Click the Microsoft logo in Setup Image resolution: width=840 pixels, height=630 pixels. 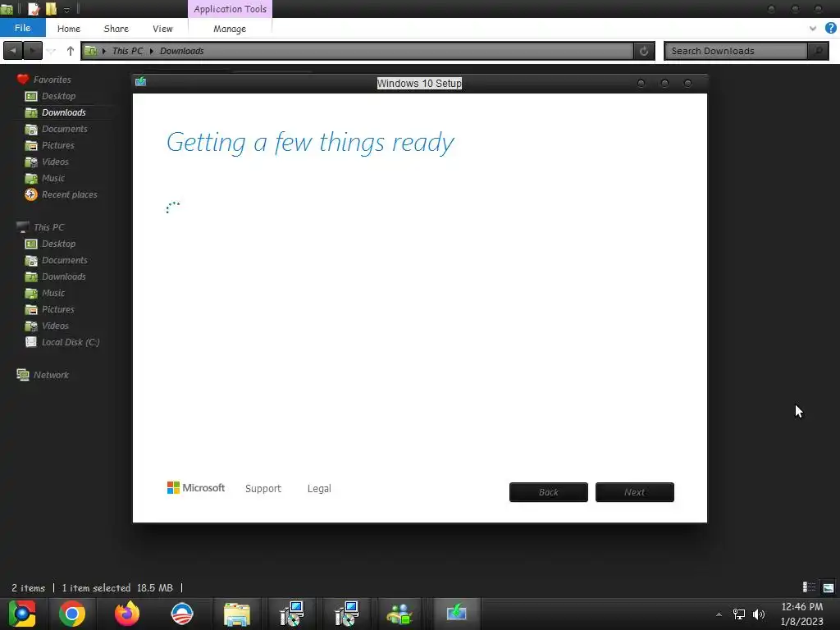point(196,487)
